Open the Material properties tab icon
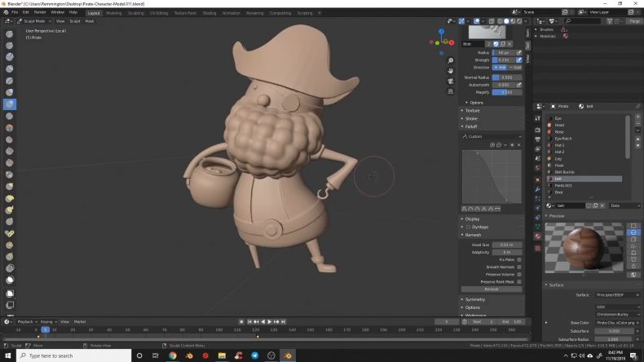The width and height of the screenshot is (644, 362). (x=537, y=236)
